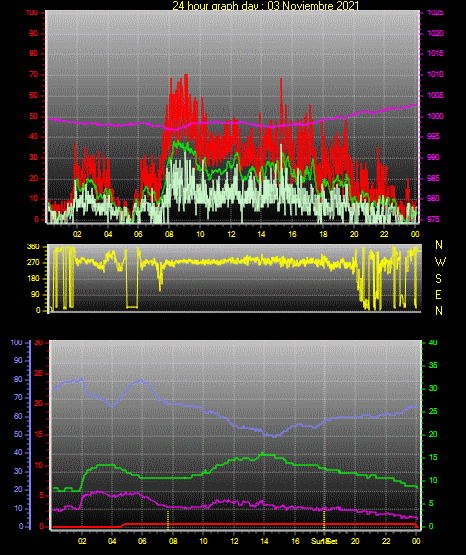Image resolution: width=466 pixels, height=555 pixels.
Task: Click the N compass letter beside 0 degrees
Action: [x=439, y=311]
